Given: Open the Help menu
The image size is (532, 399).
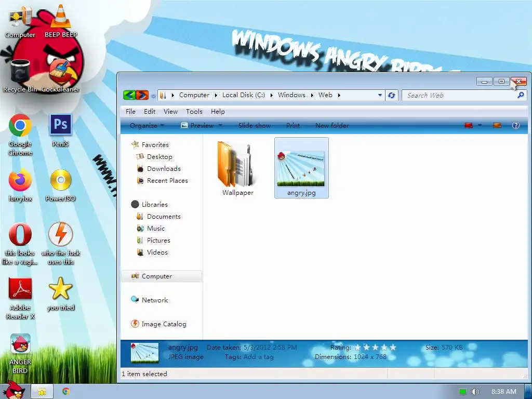Looking at the screenshot, I should (218, 112).
